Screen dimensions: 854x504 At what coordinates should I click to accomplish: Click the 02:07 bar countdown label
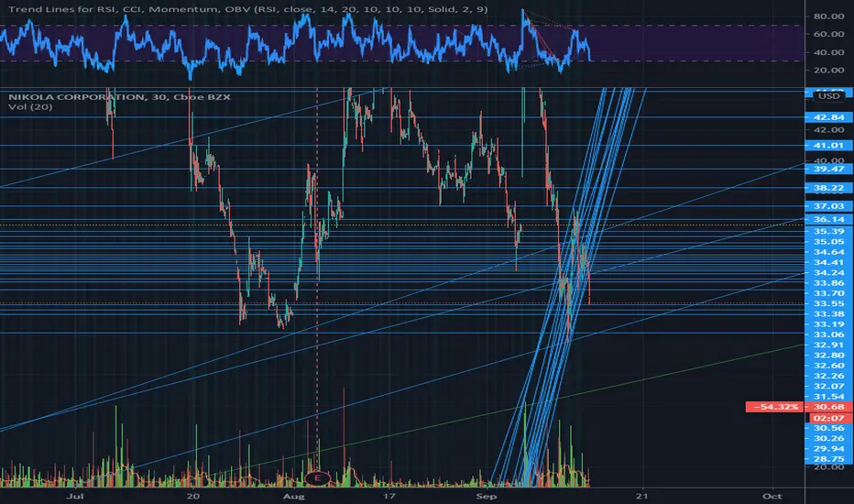coord(828,418)
